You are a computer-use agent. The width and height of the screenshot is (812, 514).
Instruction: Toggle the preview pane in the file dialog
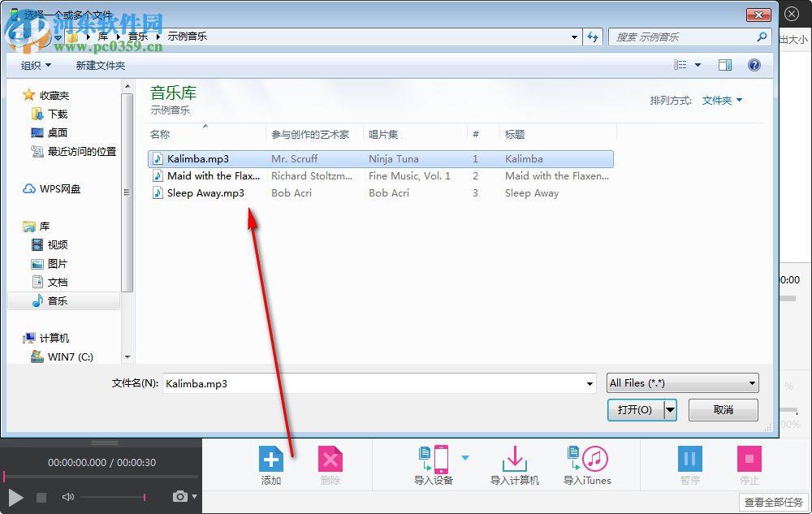pyautogui.click(x=724, y=65)
